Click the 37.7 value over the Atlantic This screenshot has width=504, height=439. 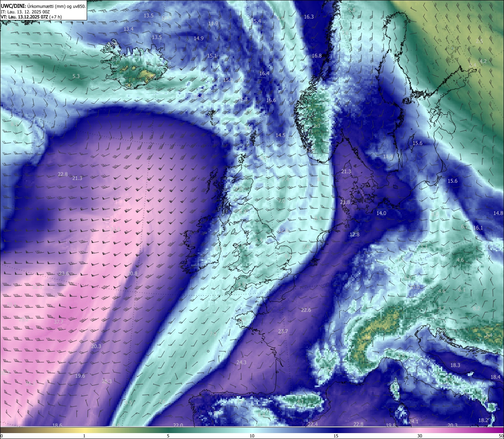pyautogui.click(x=58, y=322)
